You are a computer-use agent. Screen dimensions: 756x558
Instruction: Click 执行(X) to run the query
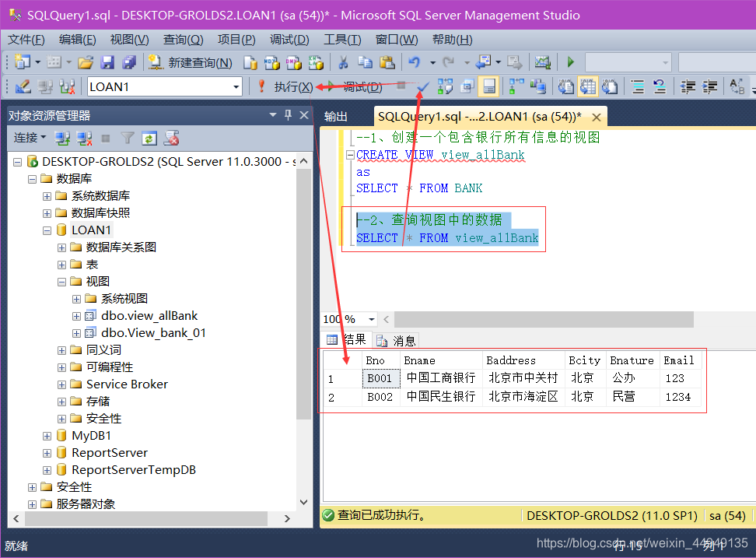(286, 87)
